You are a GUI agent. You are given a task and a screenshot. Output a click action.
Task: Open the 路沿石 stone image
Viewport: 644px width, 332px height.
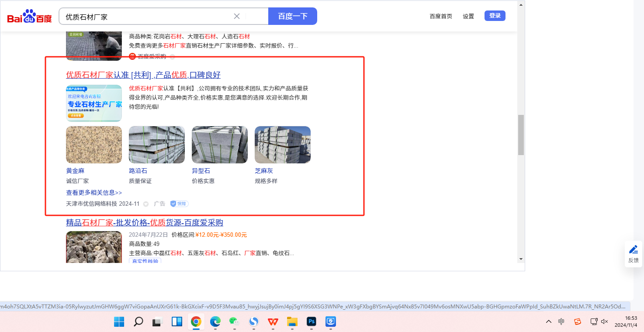point(157,145)
